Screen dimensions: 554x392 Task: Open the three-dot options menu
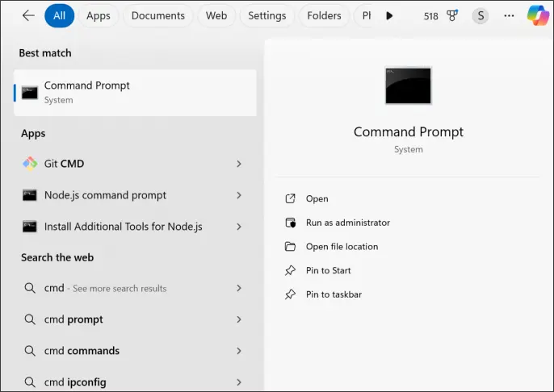[509, 15]
